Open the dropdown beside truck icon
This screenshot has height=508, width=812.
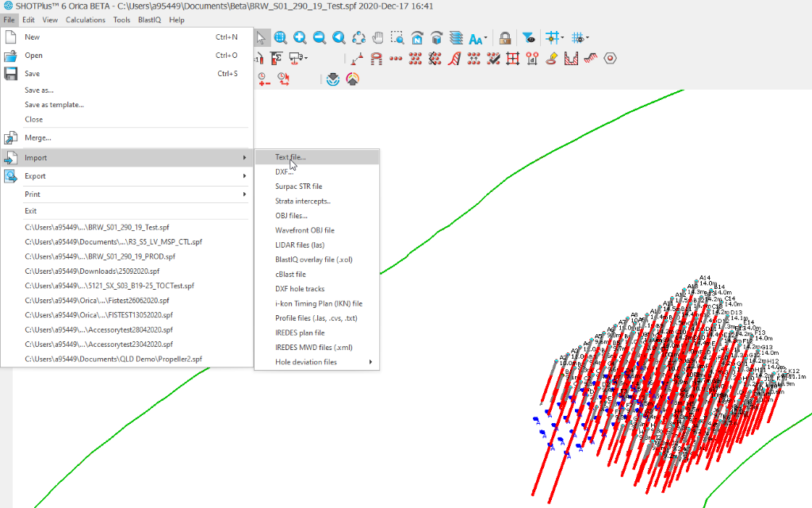tap(306, 58)
